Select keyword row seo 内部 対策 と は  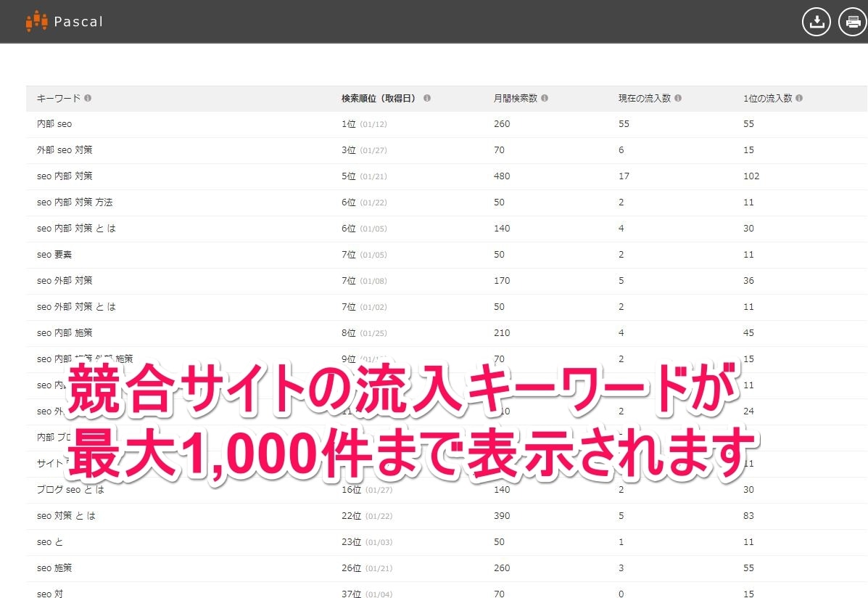tap(447, 229)
